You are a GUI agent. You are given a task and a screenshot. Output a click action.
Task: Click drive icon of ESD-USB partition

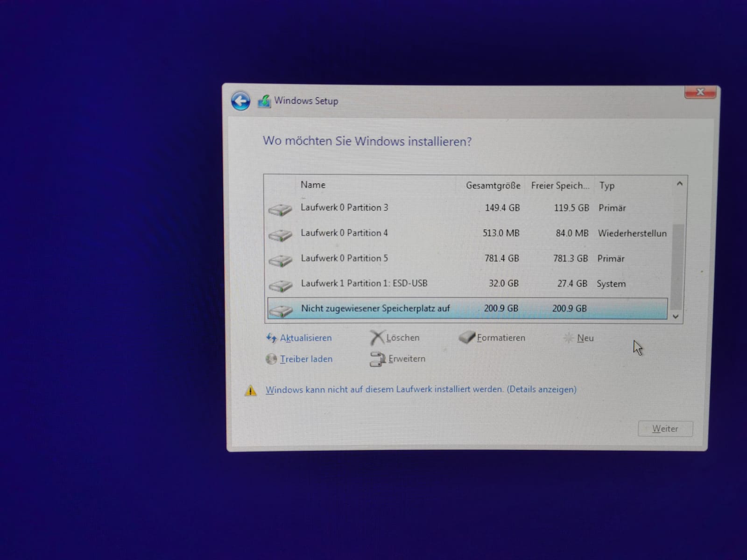coord(280,285)
